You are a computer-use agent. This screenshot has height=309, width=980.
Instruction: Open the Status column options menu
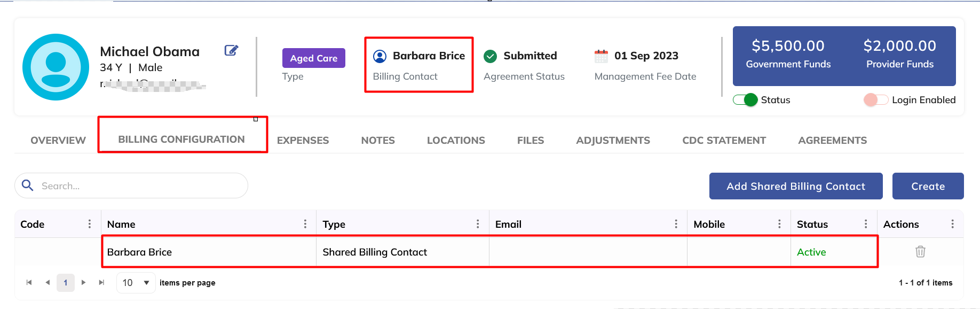coord(866,224)
